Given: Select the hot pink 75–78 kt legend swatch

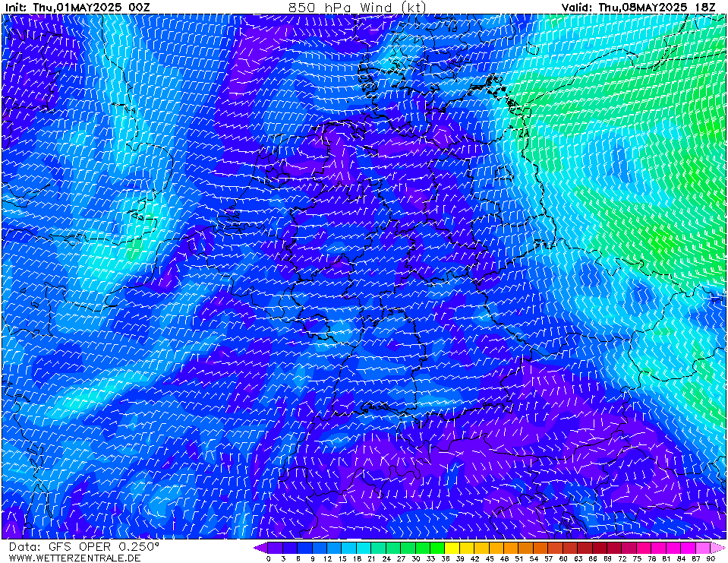Looking at the screenshot, I should click(644, 548).
